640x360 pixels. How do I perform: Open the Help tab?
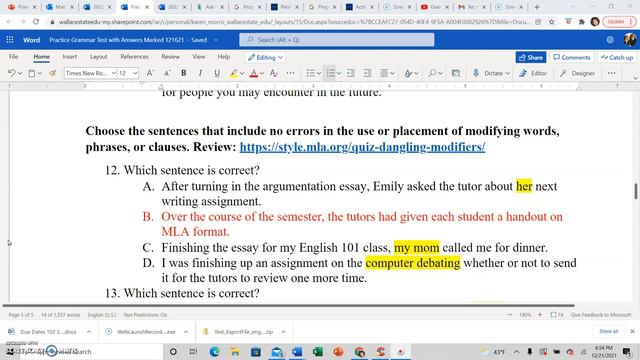[224, 57]
